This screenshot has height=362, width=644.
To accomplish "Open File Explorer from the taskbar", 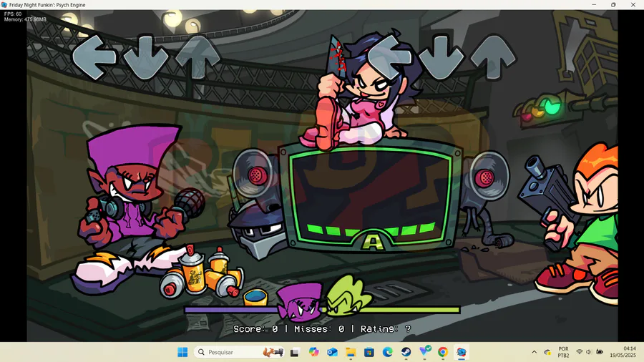I will click(351, 352).
